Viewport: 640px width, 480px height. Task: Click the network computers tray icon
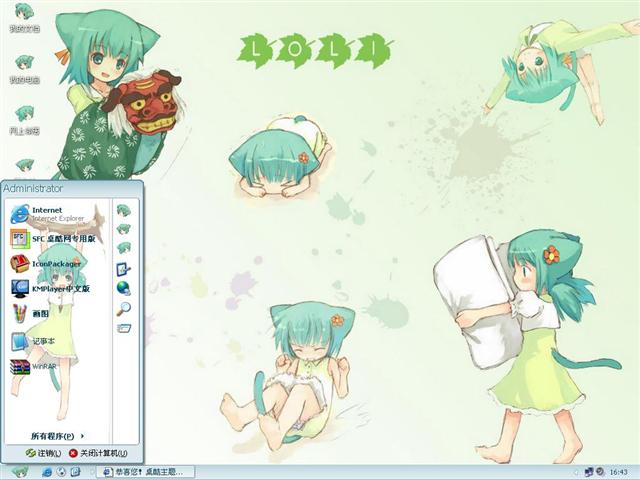(x=589, y=472)
